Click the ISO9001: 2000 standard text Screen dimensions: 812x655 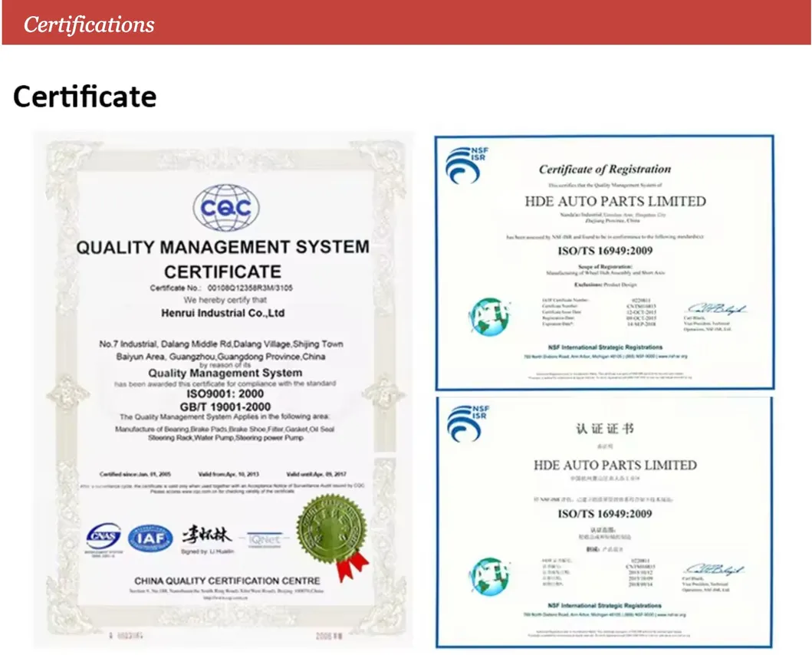click(x=222, y=394)
